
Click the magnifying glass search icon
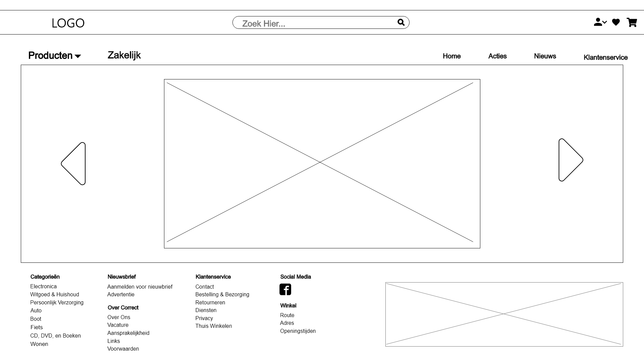pos(401,22)
